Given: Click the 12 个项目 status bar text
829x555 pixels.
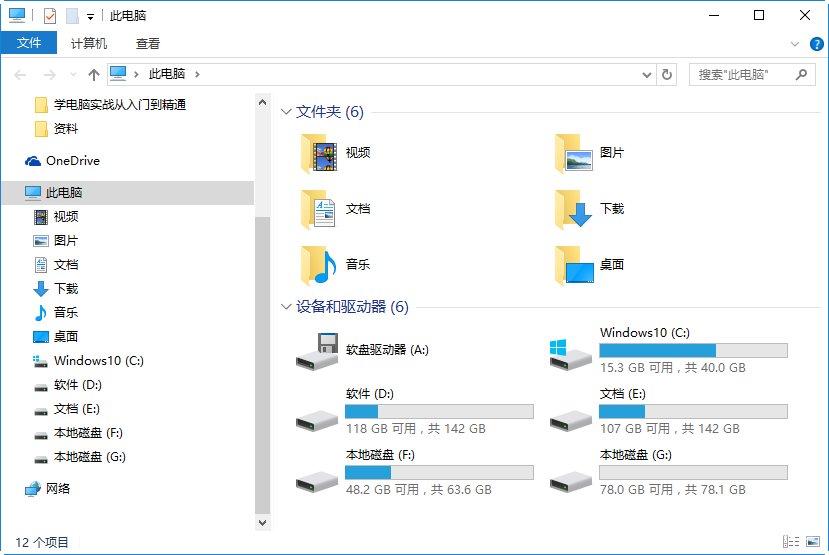Looking at the screenshot, I should click(42, 542).
